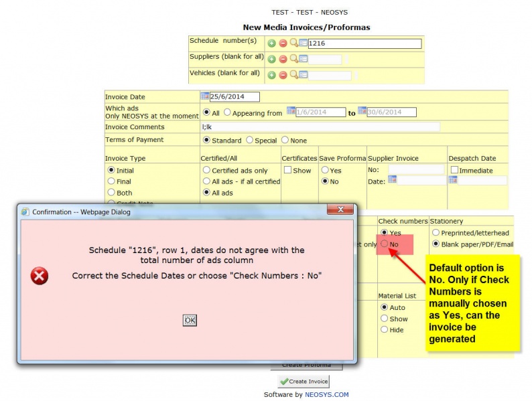Set Check numbers to No
532x401 pixels.
[384, 244]
